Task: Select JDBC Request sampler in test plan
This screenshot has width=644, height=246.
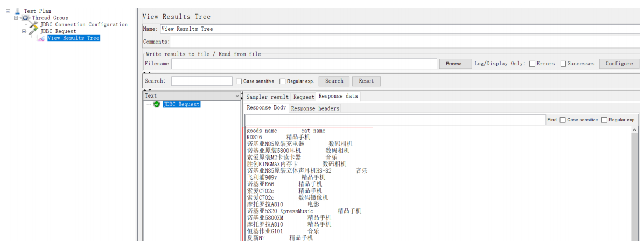Action: point(58,31)
